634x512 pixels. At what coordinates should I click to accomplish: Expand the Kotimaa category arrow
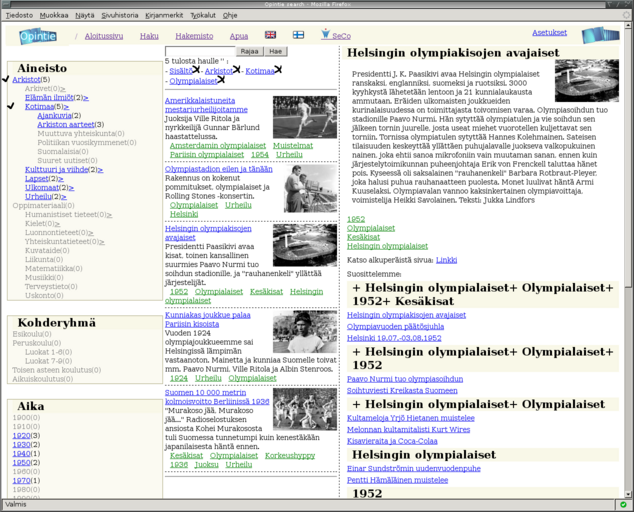click(x=66, y=107)
